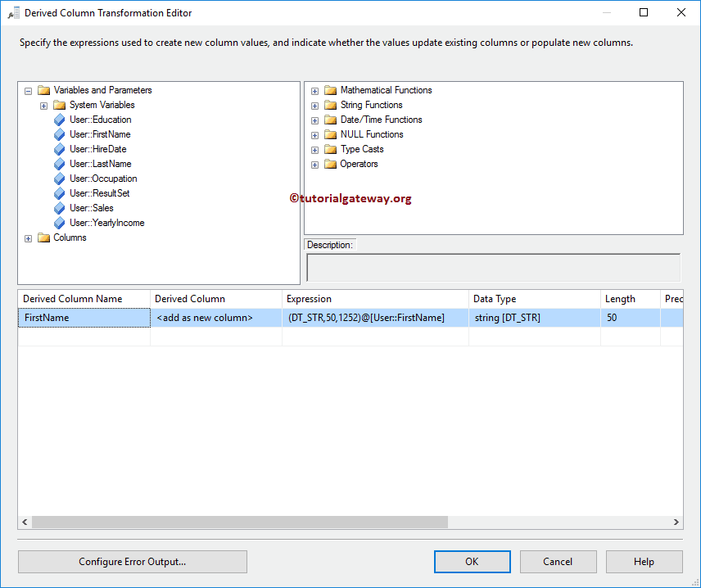Screen dimensions: 701x588
Task: Select the User::Education variable icon
Action: [59, 119]
